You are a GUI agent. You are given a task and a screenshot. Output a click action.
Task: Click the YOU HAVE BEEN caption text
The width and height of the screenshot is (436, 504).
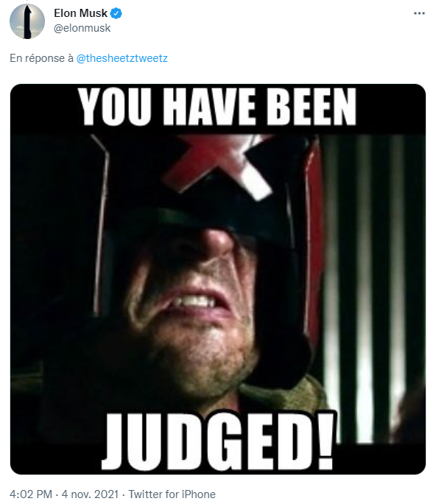(217, 106)
